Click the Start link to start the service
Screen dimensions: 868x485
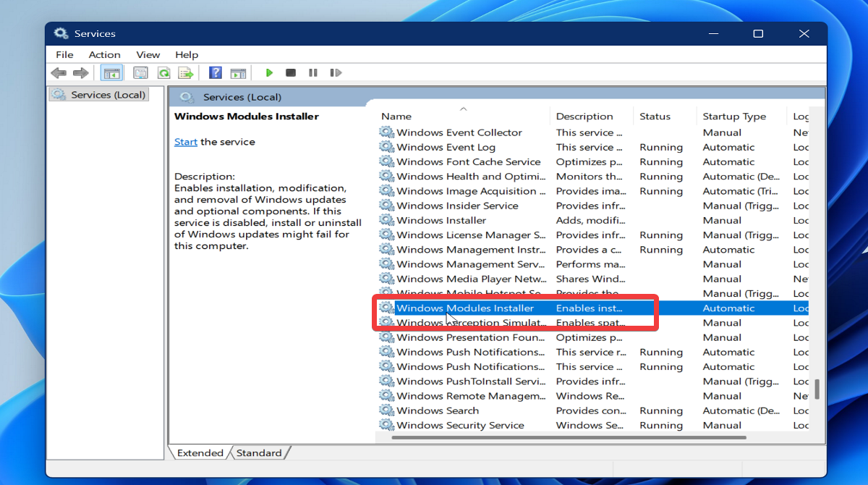click(185, 142)
